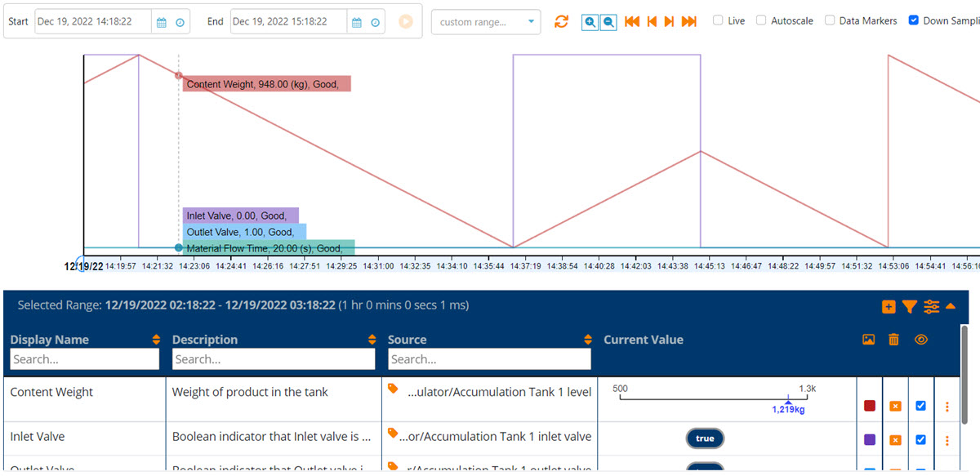Open the custom range dropdown

coord(486,22)
